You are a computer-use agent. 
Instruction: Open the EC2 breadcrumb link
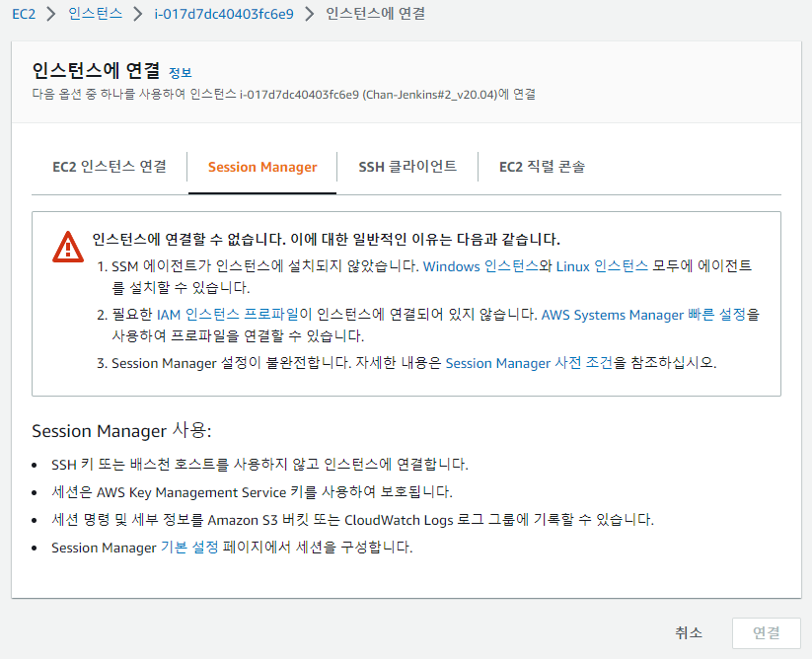[24, 14]
